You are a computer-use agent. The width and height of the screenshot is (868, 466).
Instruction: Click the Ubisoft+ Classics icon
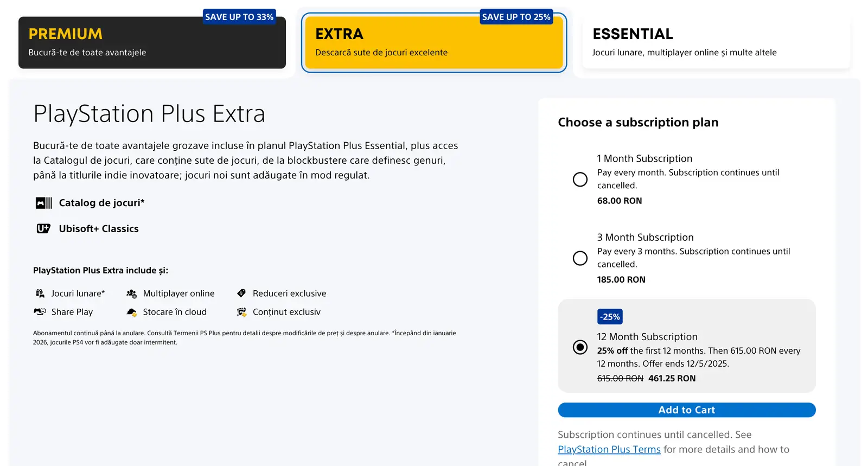point(43,229)
